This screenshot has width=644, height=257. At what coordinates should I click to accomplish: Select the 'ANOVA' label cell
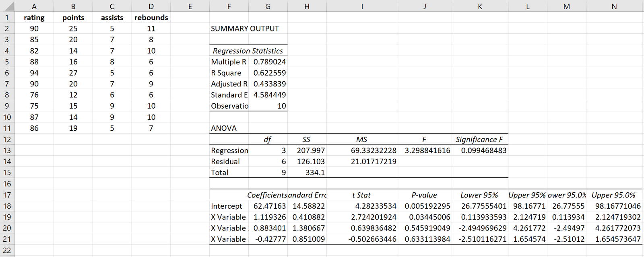click(229, 128)
